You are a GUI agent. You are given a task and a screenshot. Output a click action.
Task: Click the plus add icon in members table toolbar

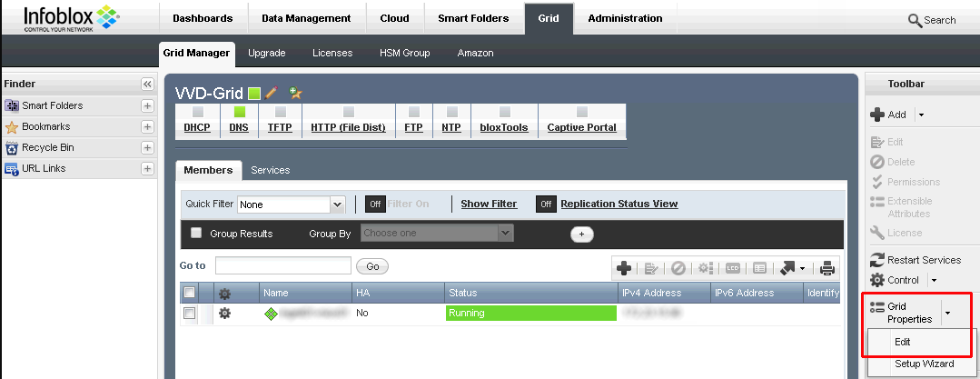[x=623, y=268]
